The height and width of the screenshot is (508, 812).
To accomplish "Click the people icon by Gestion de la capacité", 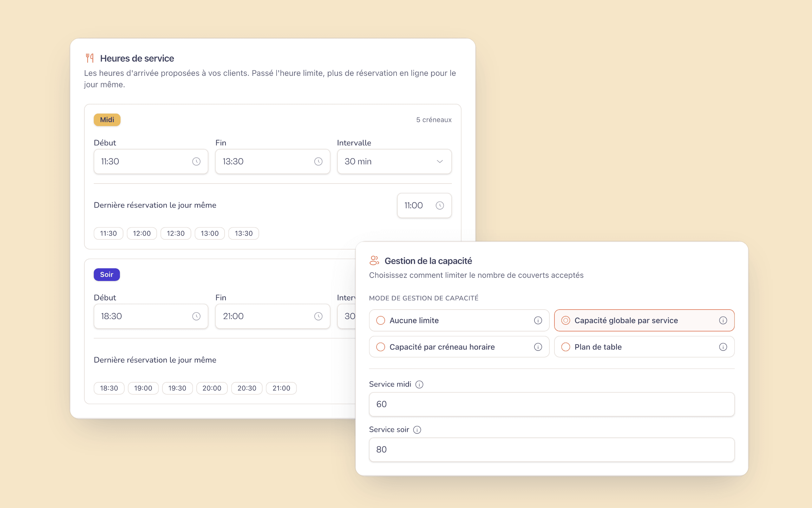I will tap(374, 260).
